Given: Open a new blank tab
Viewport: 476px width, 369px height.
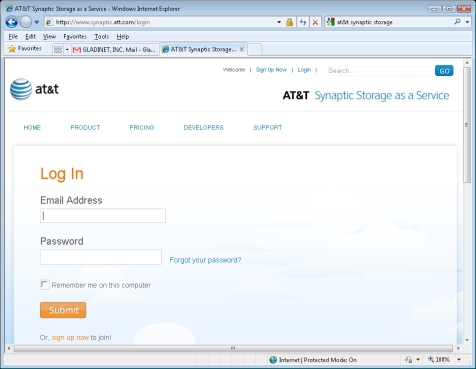Looking at the screenshot, I should pos(255,49).
